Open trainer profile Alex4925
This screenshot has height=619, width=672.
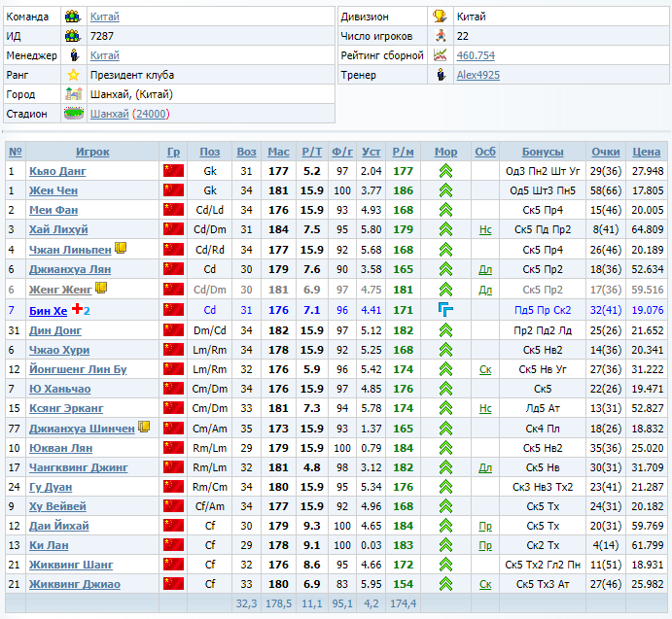[x=478, y=75]
